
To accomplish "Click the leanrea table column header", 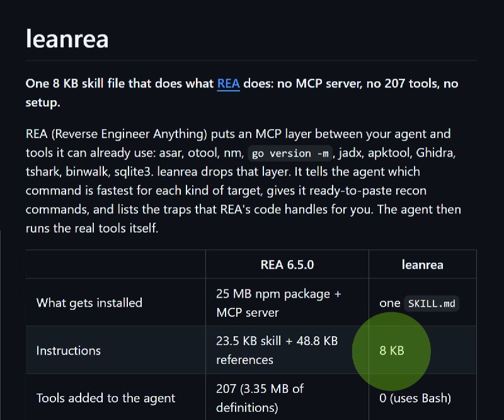I will click(422, 265).
